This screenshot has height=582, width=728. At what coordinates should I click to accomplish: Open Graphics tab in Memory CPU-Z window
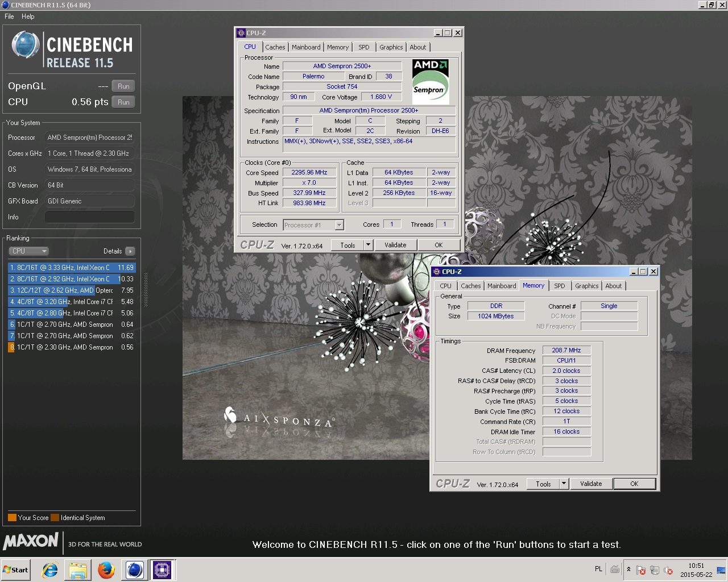(587, 286)
